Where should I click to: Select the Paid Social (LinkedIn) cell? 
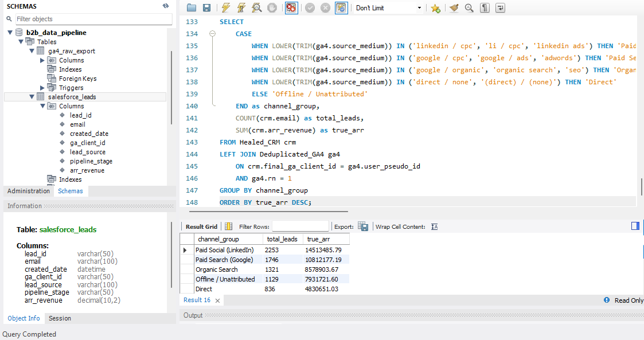[228, 249]
